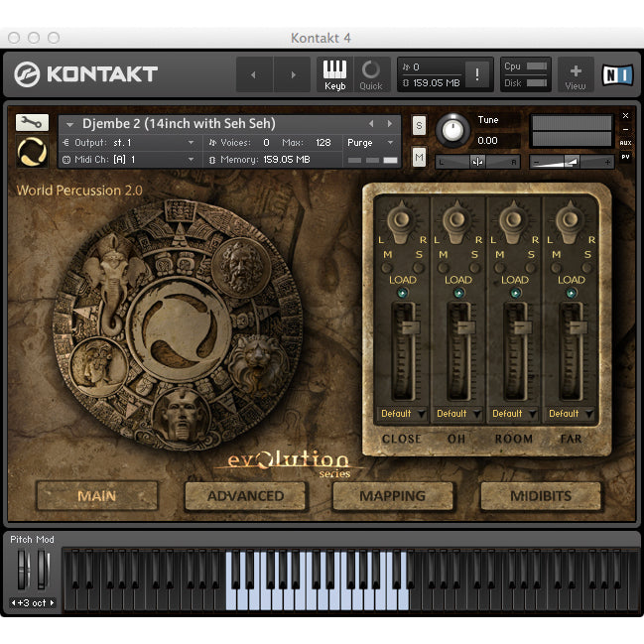Click the instrument pan slider

click(477, 162)
